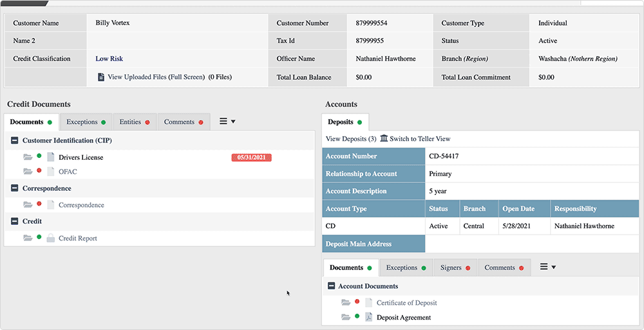The image size is (644, 330).
Task: Click the Switch to Teller View bank icon
Action: pos(384,139)
